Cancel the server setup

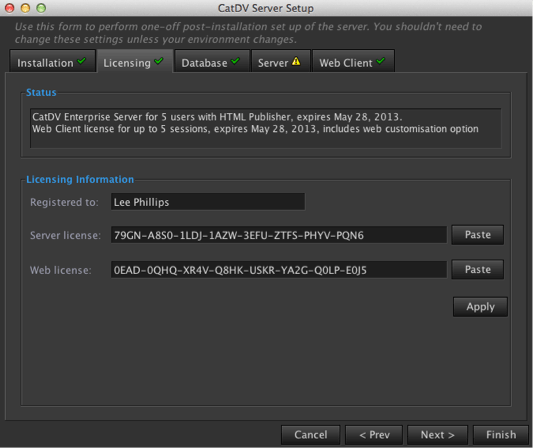[310, 435]
